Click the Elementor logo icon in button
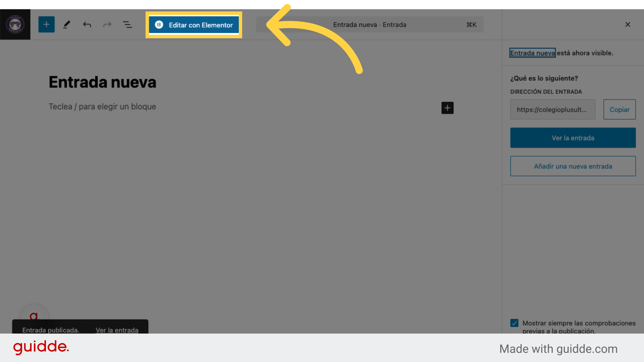Image resolution: width=644 pixels, height=362 pixels. (x=159, y=25)
